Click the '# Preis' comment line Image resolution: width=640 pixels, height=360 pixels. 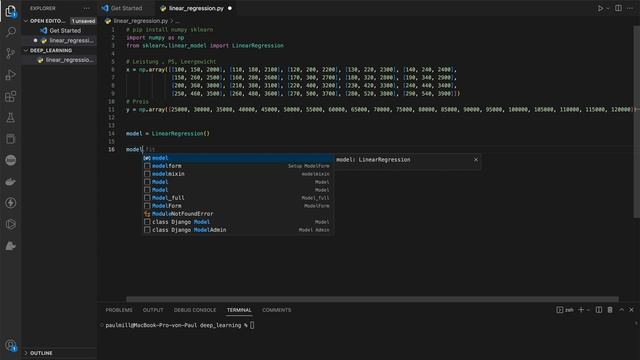tap(138, 101)
